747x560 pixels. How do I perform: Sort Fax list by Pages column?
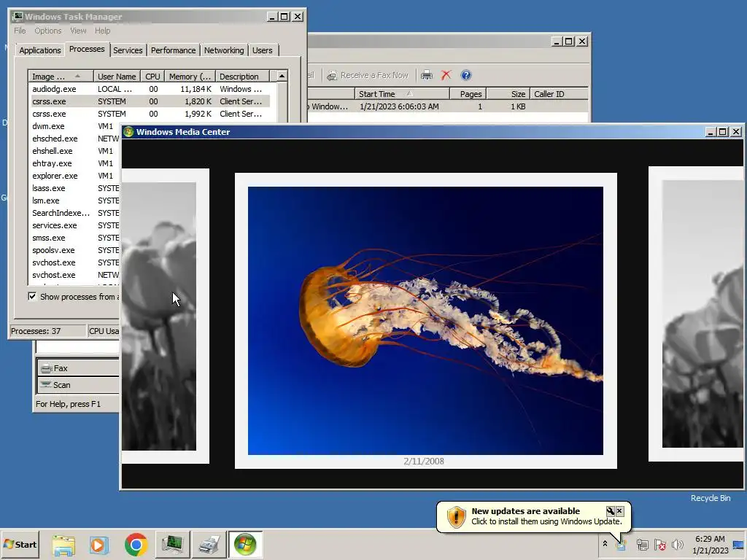468,94
